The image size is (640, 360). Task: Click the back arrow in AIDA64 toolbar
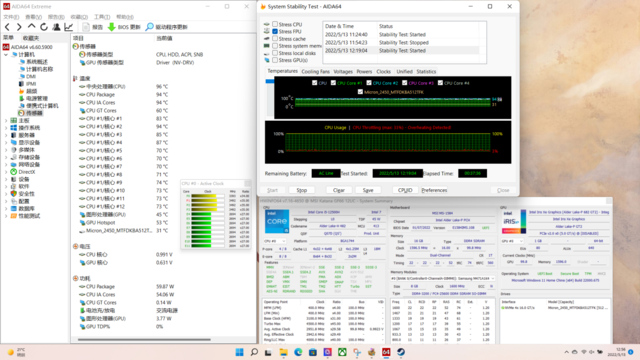click(x=7, y=27)
